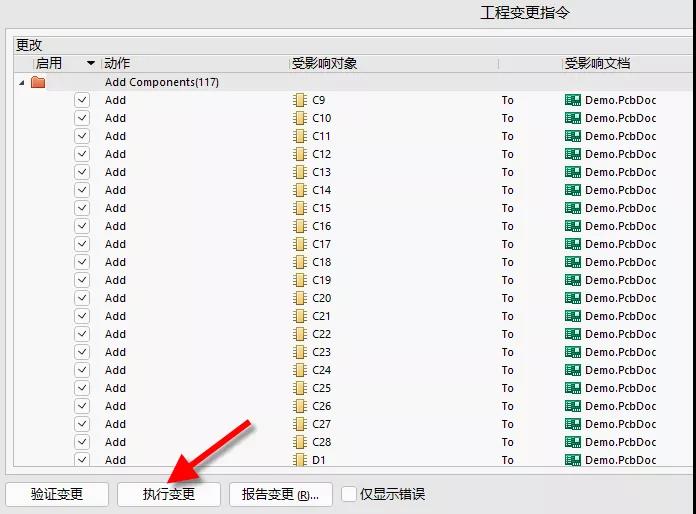Click the 执行变更 button
The width and height of the screenshot is (696, 514).
click(169, 494)
